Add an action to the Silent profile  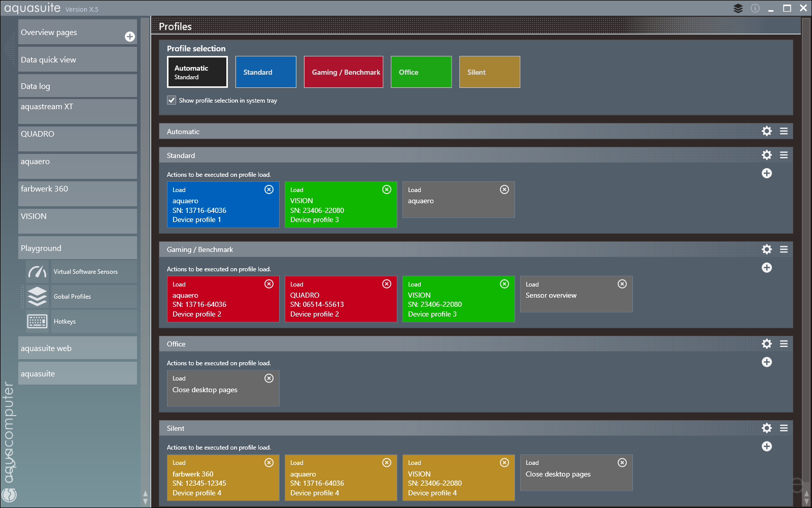(767, 447)
